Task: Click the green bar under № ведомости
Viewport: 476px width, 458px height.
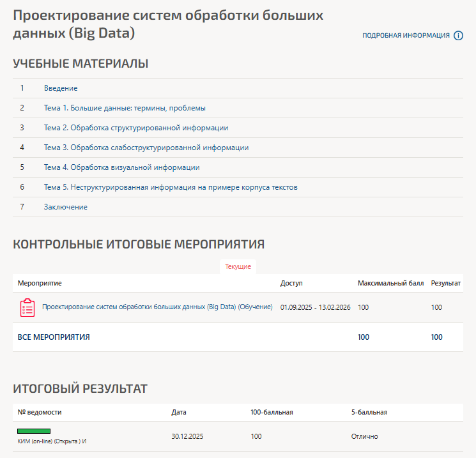Action: (34, 431)
